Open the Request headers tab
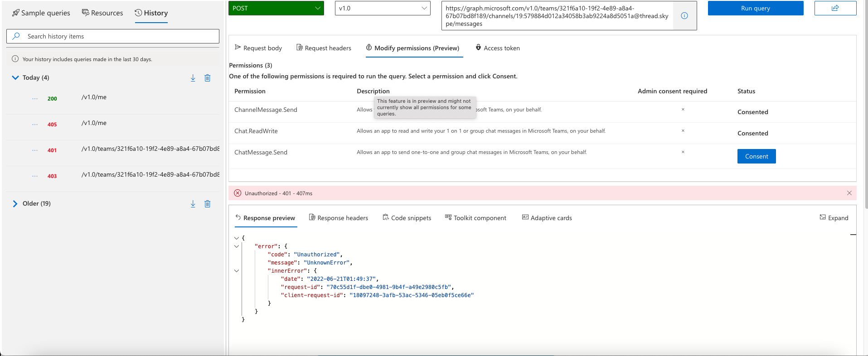The height and width of the screenshot is (356, 868). click(324, 48)
